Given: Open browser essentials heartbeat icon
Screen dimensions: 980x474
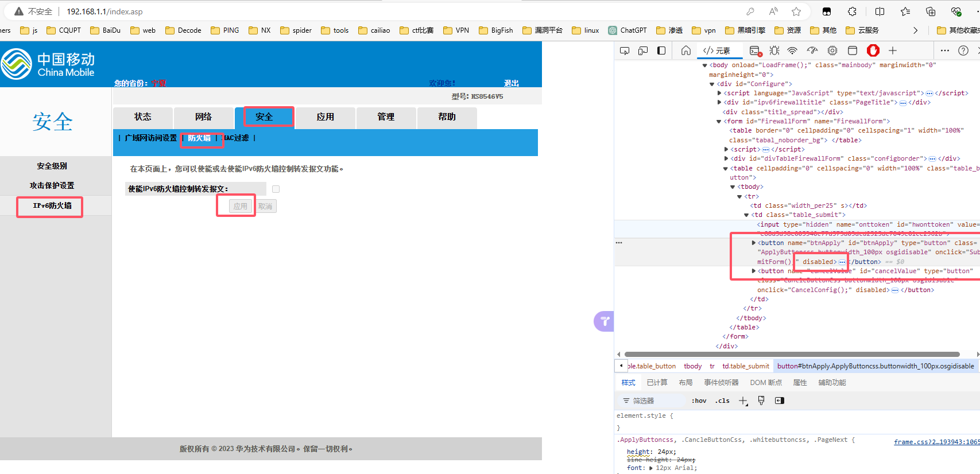Looking at the screenshot, I should [x=956, y=11].
